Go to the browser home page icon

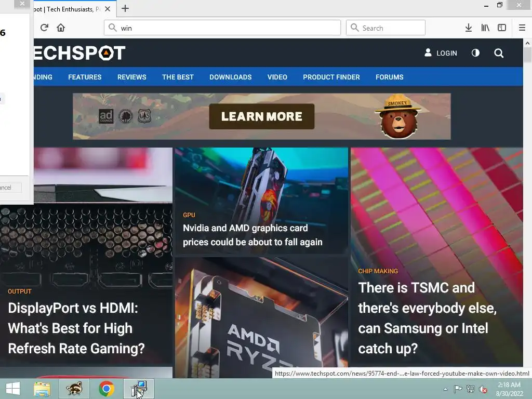coord(61,28)
